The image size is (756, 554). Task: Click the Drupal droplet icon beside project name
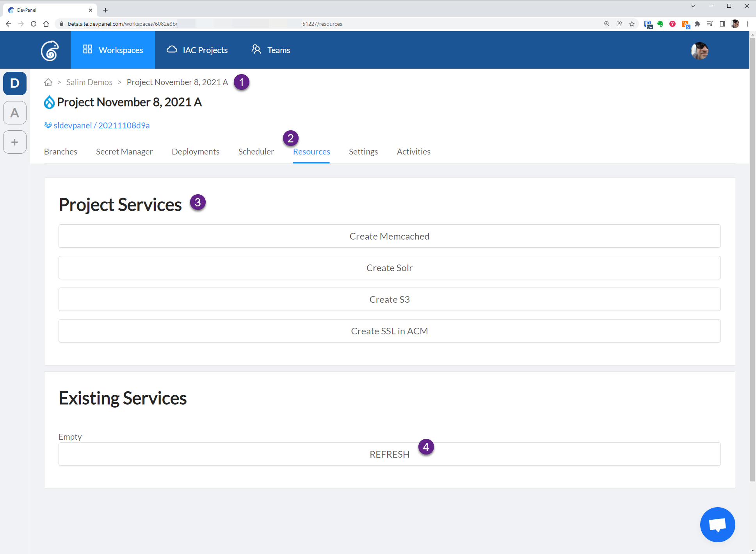pos(49,102)
